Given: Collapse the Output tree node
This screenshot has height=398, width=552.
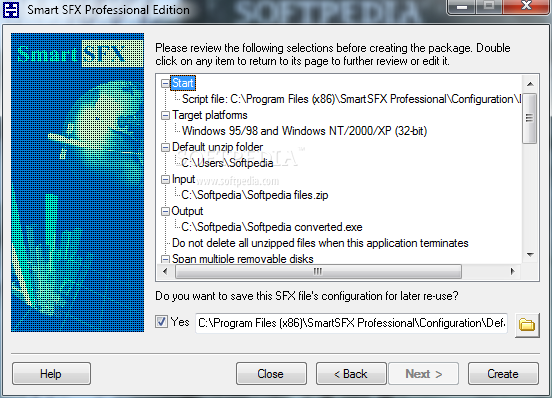Looking at the screenshot, I should (x=165, y=211).
